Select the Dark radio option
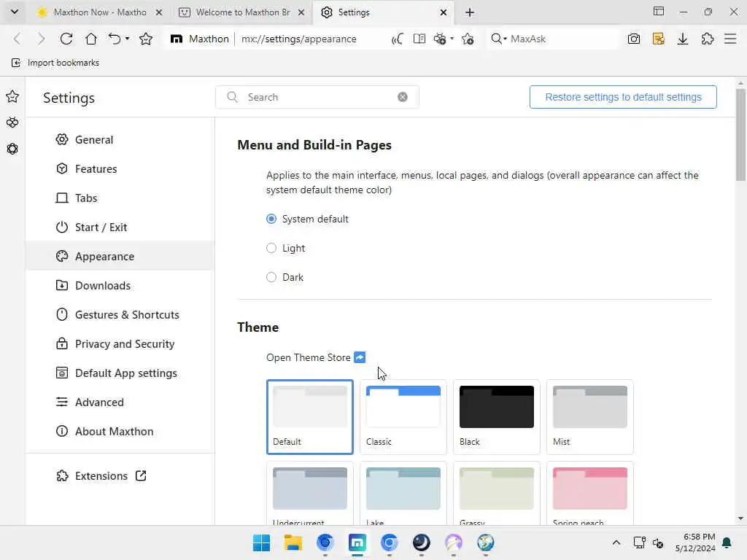 (x=271, y=277)
